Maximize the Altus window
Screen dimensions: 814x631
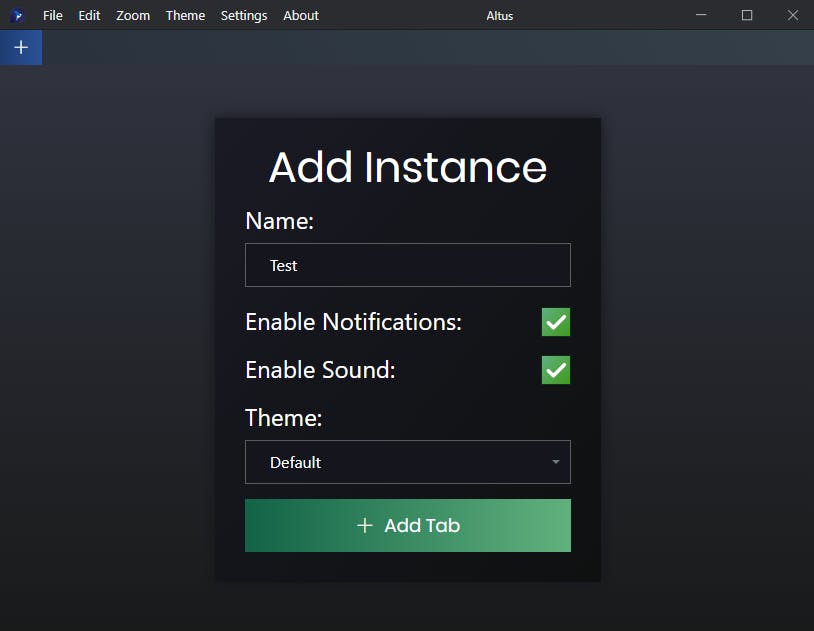pos(747,15)
